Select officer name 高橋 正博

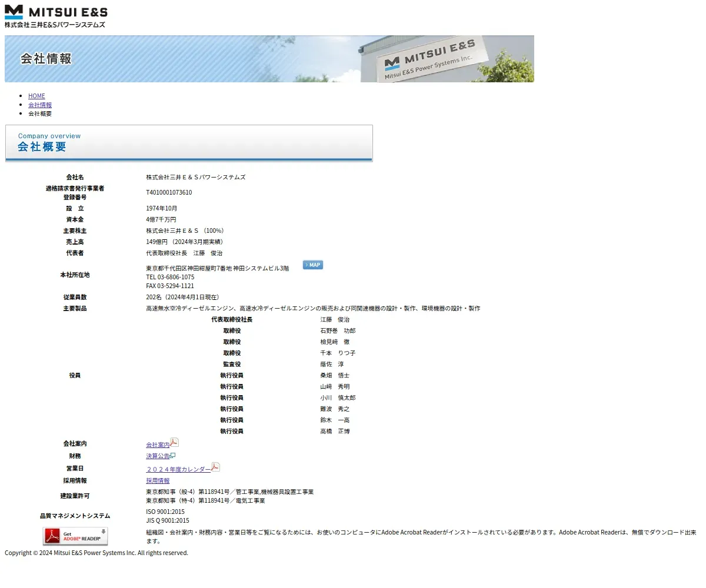(335, 431)
